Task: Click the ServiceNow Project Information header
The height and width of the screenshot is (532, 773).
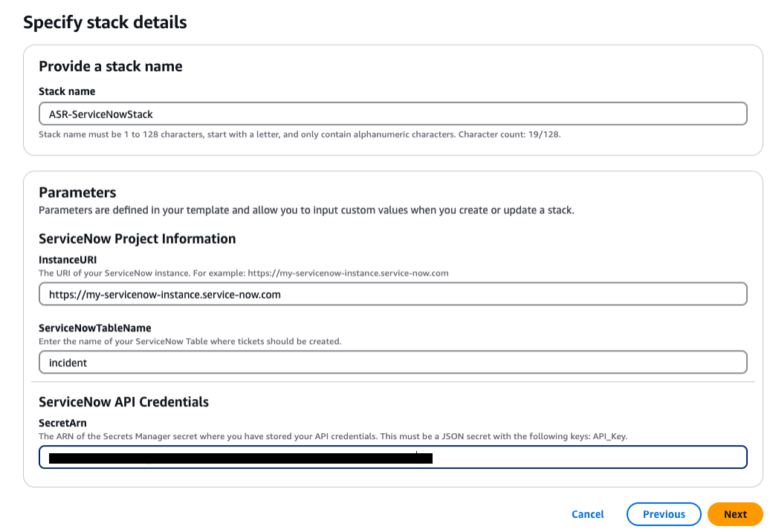Action: click(x=138, y=239)
